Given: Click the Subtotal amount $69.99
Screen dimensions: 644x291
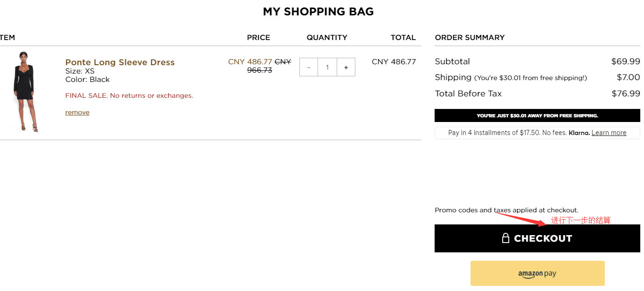Looking at the screenshot, I should [x=625, y=61].
